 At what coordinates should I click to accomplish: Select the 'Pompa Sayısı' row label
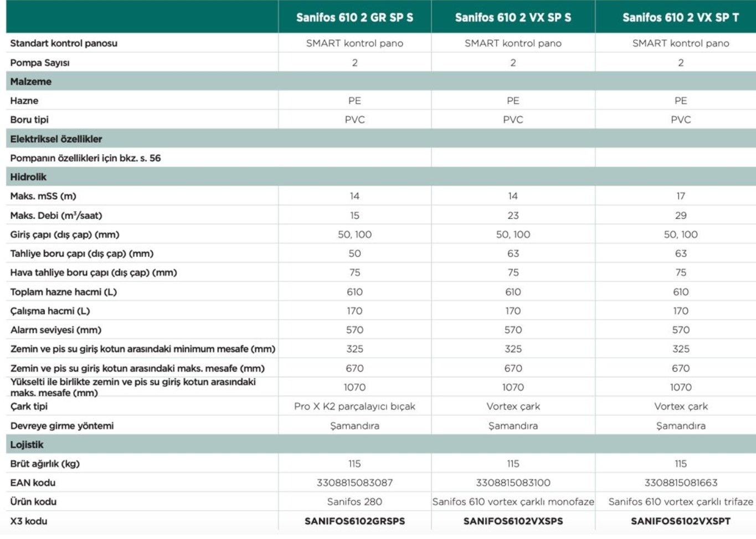(40, 63)
